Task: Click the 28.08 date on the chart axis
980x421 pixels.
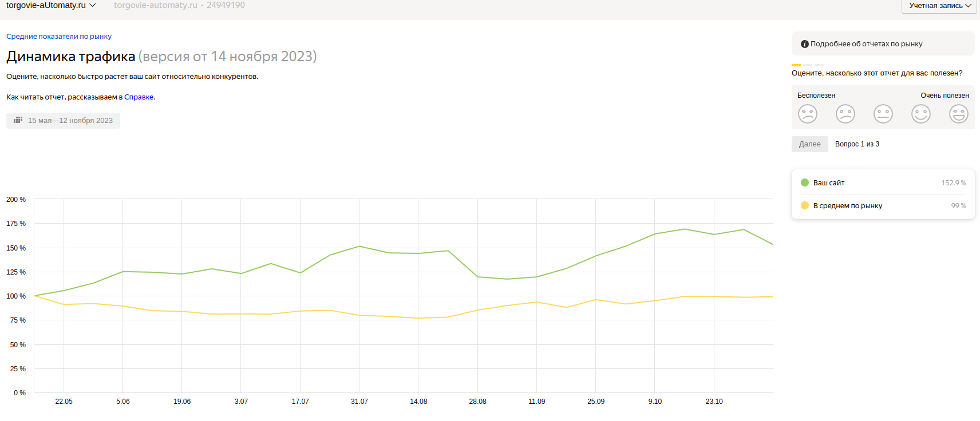Action: point(477,402)
